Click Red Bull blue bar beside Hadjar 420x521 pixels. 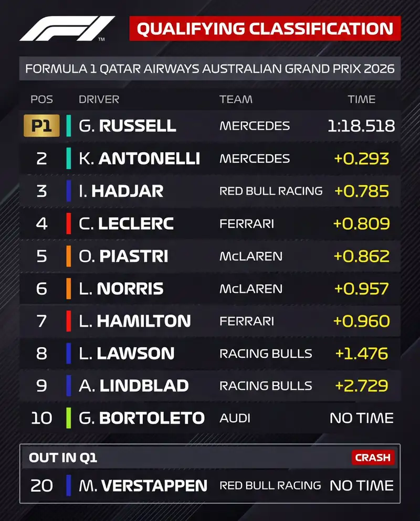click(68, 191)
